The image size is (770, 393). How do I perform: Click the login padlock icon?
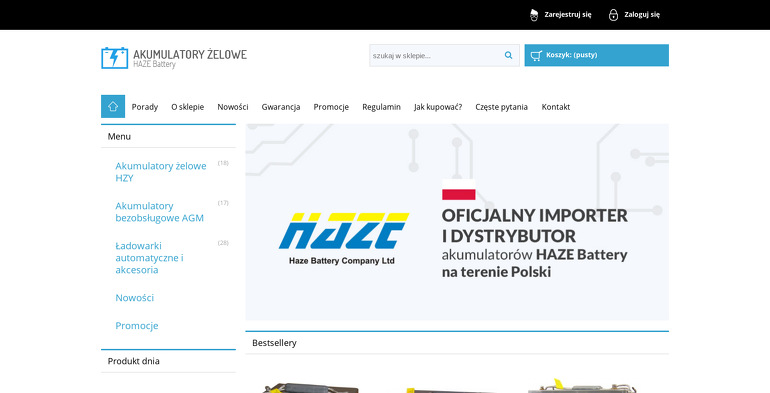(x=613, y=15)
